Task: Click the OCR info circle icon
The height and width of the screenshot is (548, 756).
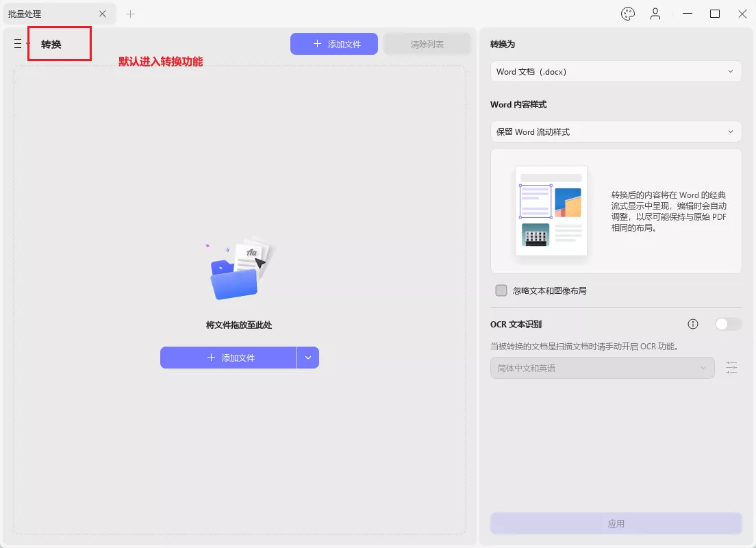Action: click(x=692, y=324)
